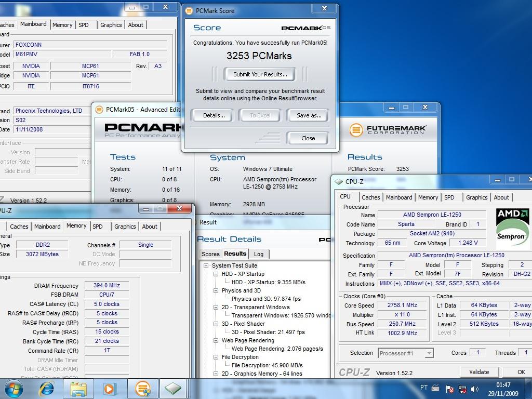The height and width of the screenshot is (399, 532).
Task: Click the Futuremark orange logo
Action: click(356, 129)
